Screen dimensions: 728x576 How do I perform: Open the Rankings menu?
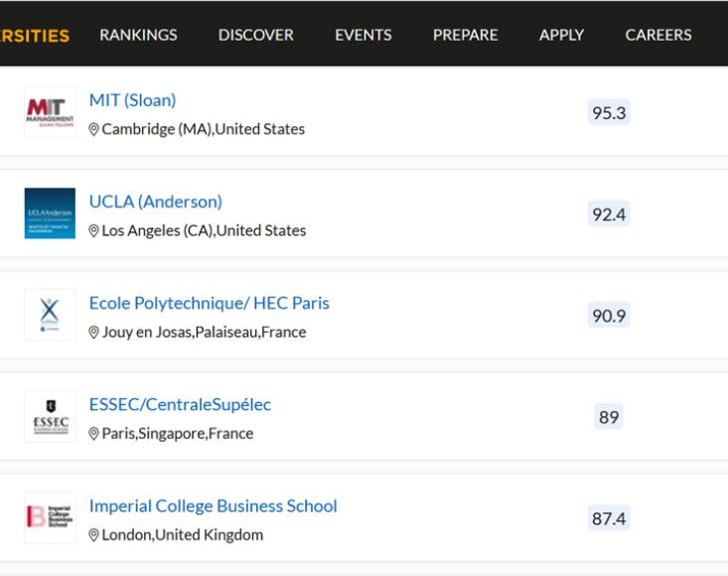[x=138, y=35]
